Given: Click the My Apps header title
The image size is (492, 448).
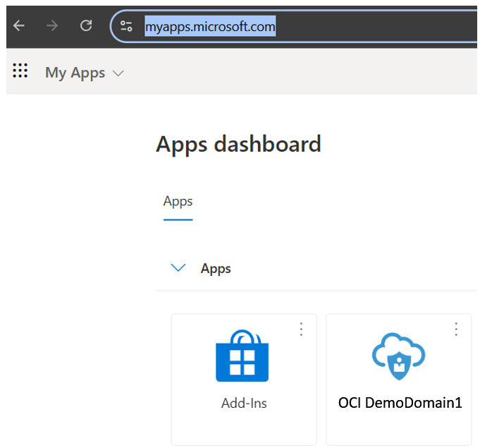Looking at the screenshot, I should pos(75,73).
